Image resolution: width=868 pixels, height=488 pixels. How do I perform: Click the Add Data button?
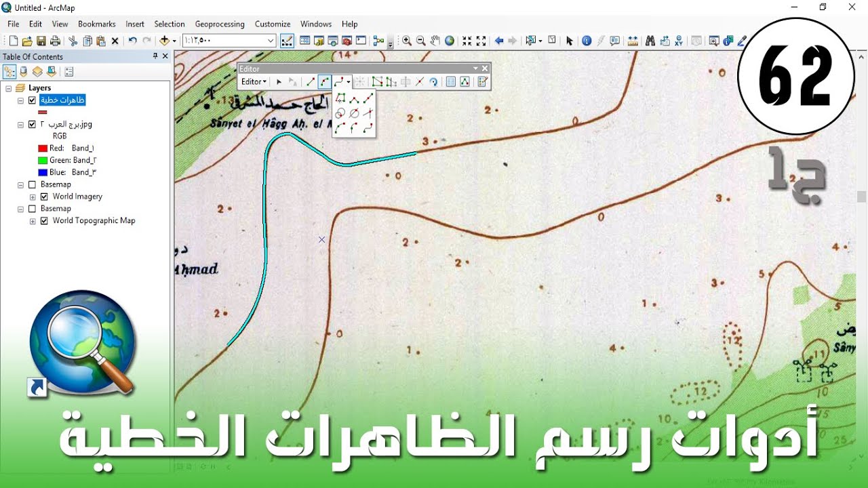pyautogui.click(x=165, y=41)
